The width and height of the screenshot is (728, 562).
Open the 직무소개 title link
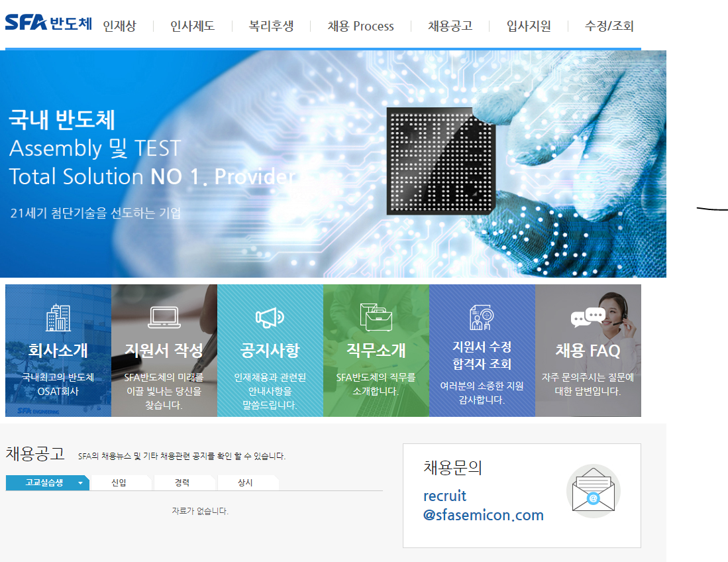376,350
